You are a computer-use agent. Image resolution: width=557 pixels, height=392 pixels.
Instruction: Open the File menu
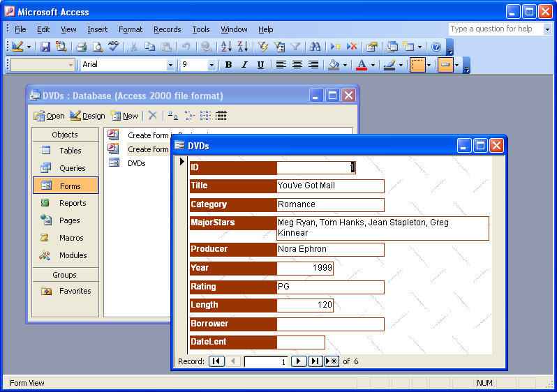[20, 29]
